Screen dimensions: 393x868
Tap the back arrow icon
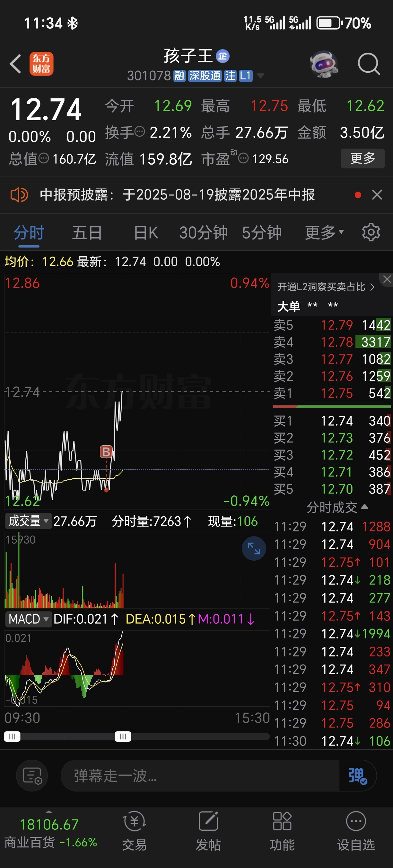point(15,63)
